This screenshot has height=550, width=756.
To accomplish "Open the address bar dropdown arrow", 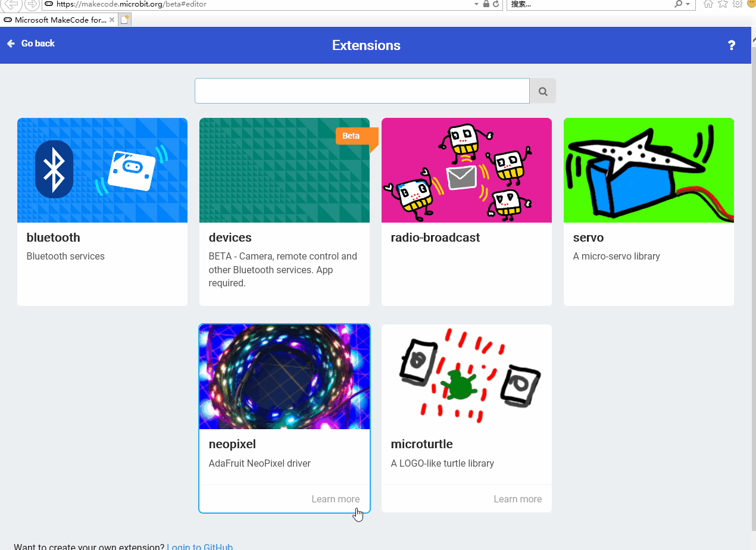I will (x=476, y=5).
